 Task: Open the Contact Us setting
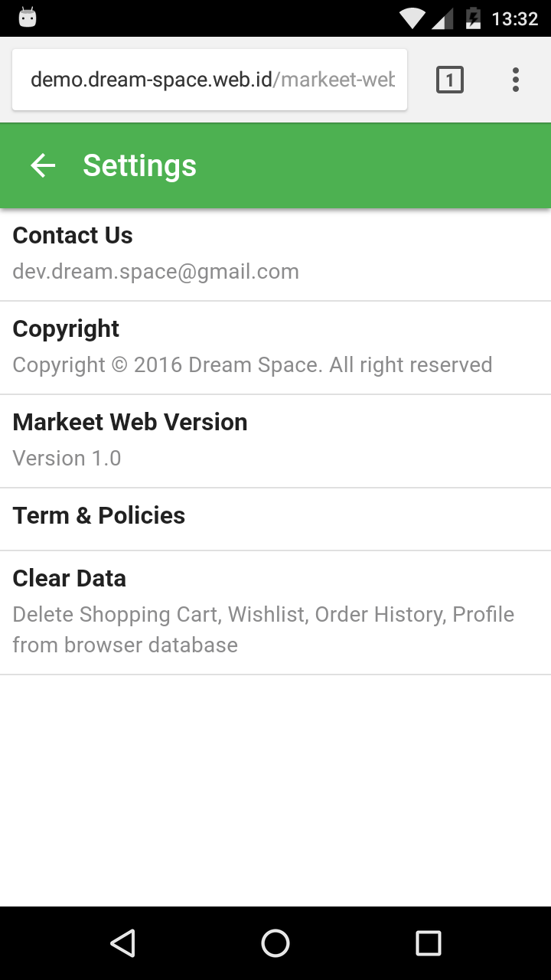click(x=73, y=236)
